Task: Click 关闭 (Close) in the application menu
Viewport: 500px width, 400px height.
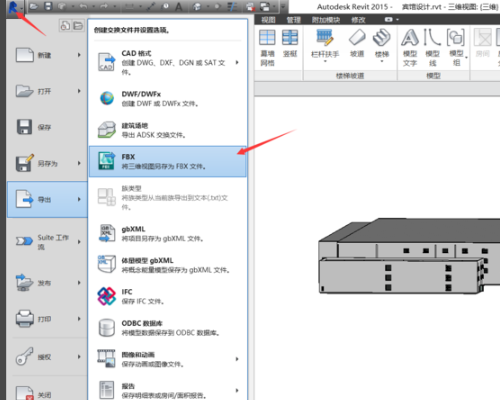Action: pos(47,393)
